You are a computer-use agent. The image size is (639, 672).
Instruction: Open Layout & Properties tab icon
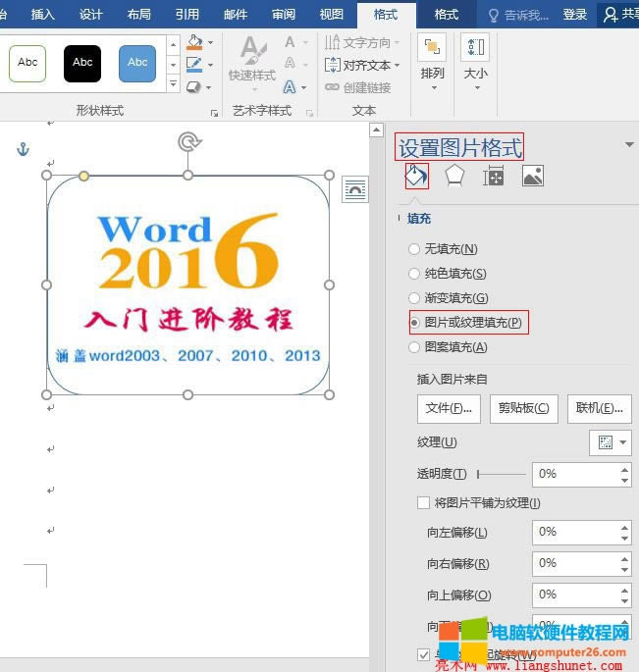pos(493,176)
